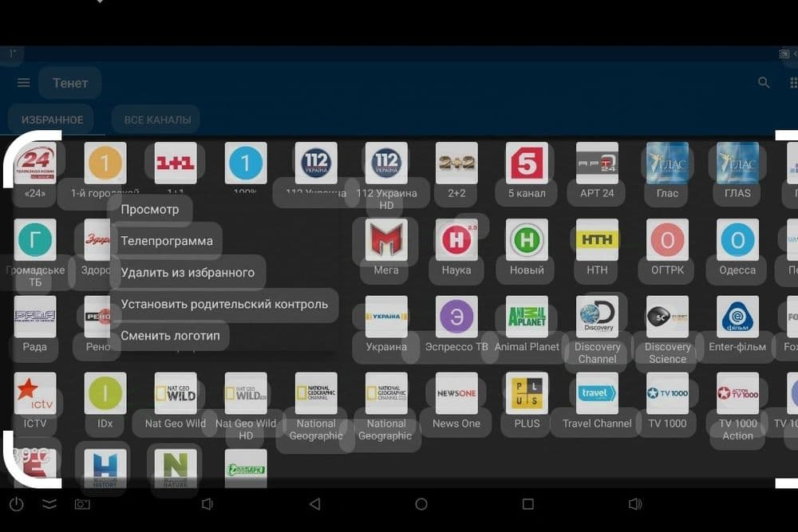The height and width of the screenshot is (532, 798).
Task: Tap the power icon in navigation bar
Action: tap(16, 504)
